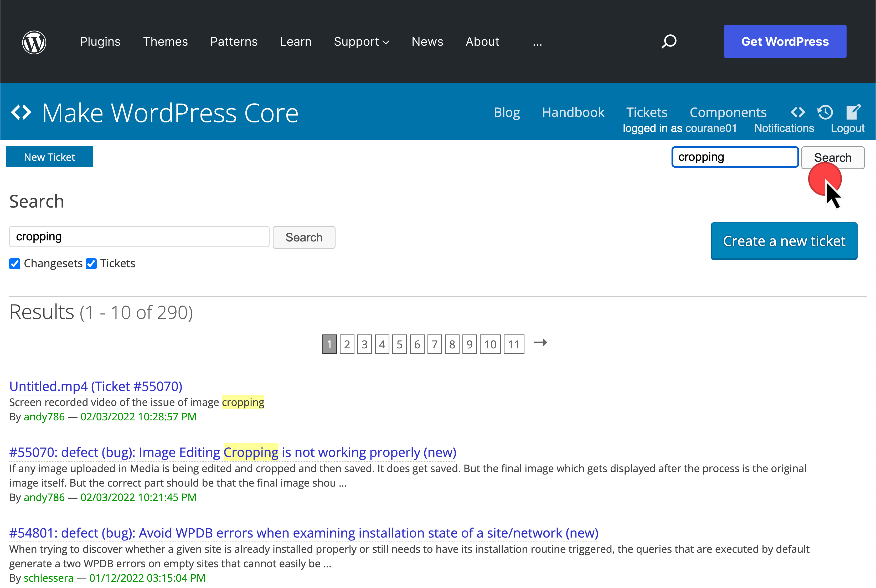876x588 pixels.
Task: Click Results (1 - 10 of 290) heading
Action: coord(101,312)
